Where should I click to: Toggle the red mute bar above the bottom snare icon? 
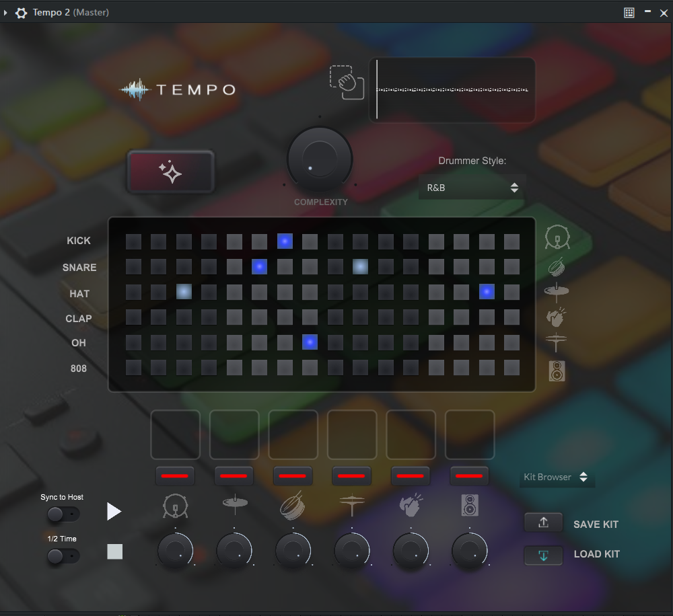coord(293,475)
